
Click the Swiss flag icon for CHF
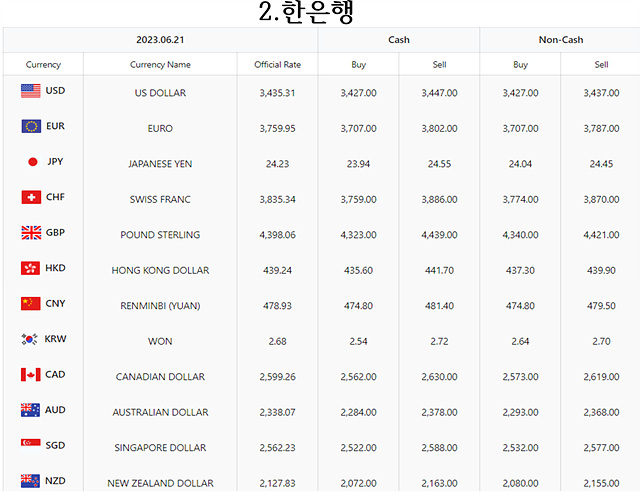(x=31, y=197)
